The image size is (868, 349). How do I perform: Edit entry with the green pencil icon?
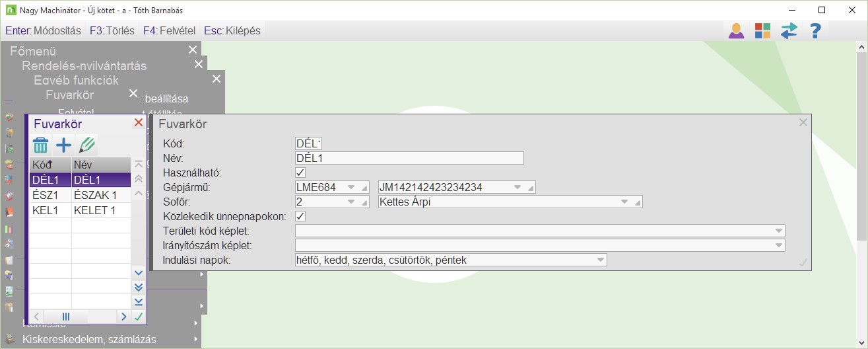pos(86,145)
